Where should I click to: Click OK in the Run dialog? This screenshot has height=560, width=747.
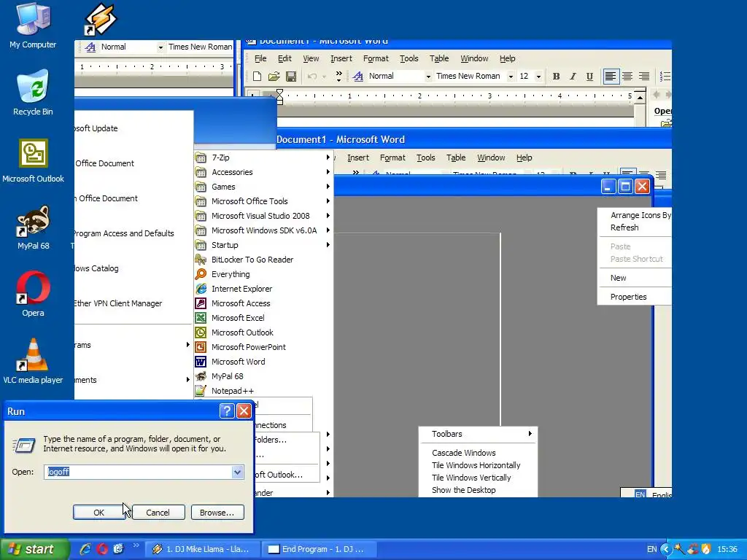point(99,513)
